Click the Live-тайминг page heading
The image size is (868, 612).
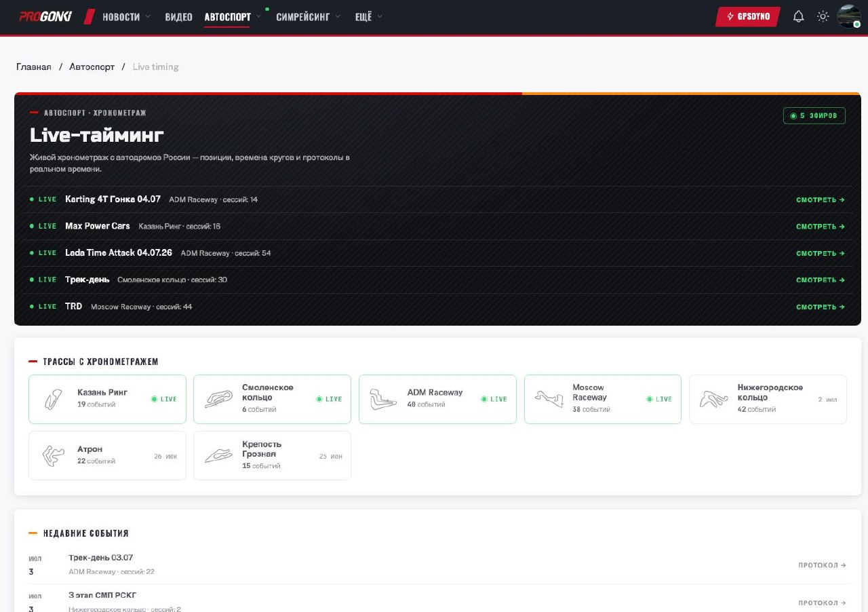tap(97, 135)
